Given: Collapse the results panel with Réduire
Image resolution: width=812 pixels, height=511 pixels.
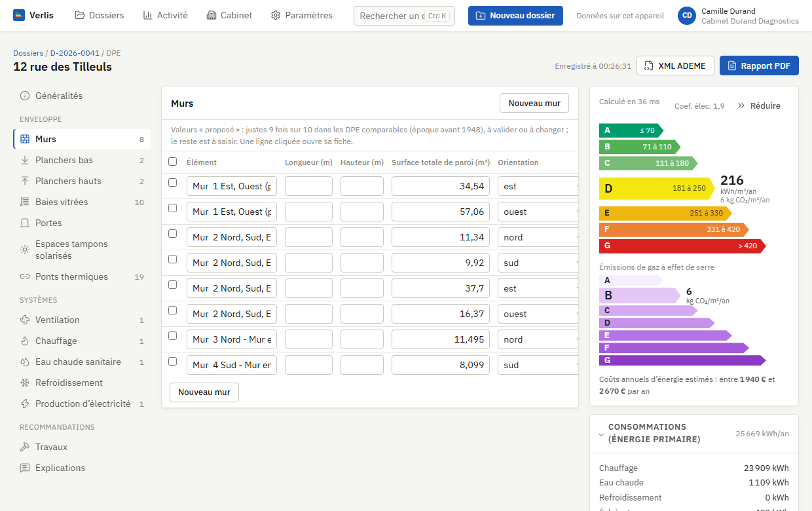Looking at the screenshot, I should (759, 105).
